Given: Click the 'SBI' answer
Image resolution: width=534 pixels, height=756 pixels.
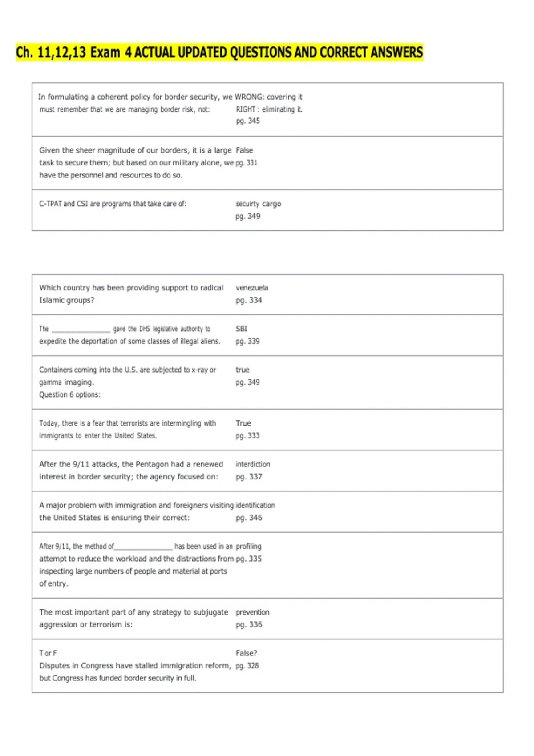Looking at the screenshot, I should point(241,329).
